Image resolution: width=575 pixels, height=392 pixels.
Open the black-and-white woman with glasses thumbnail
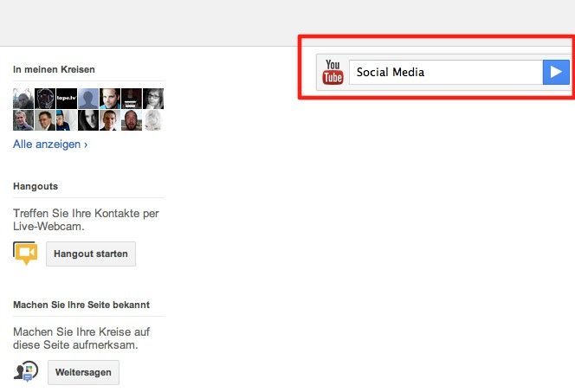153,99
